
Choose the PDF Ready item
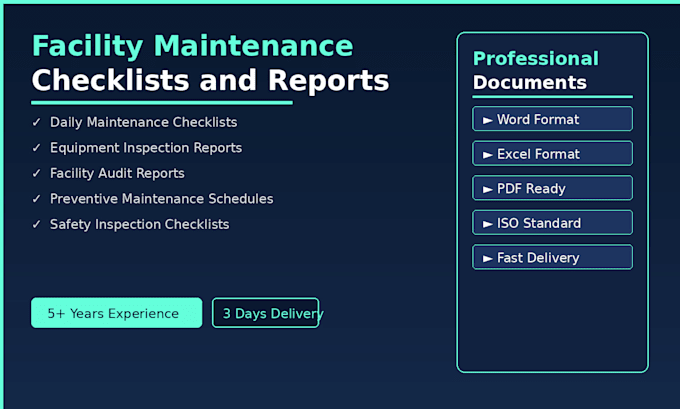(x=552, y=188)
